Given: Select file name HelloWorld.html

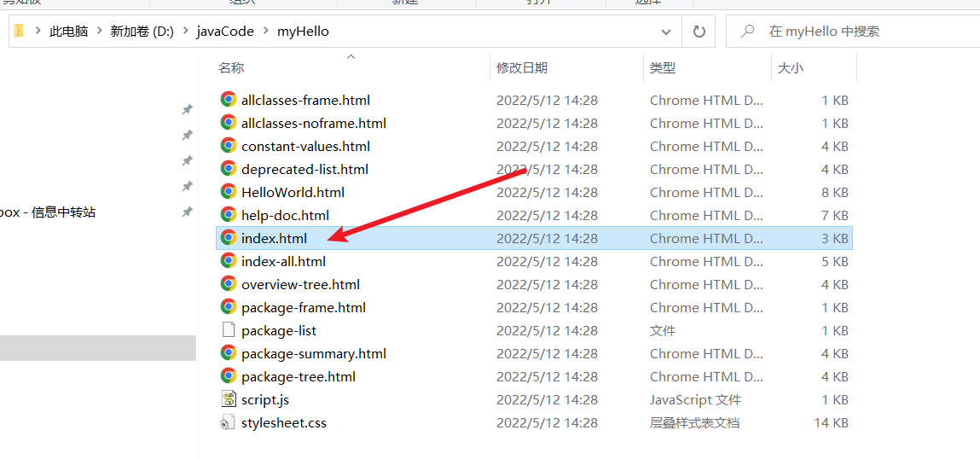Looking at the screenshot, I should (x=293, y=193).
